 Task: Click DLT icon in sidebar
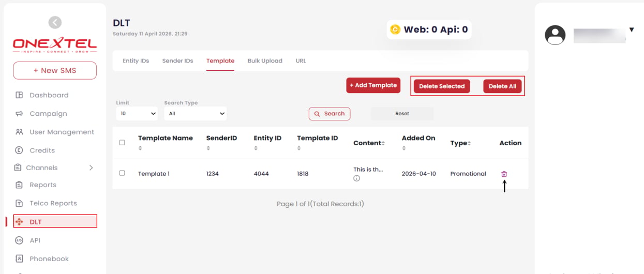(20, 222)
